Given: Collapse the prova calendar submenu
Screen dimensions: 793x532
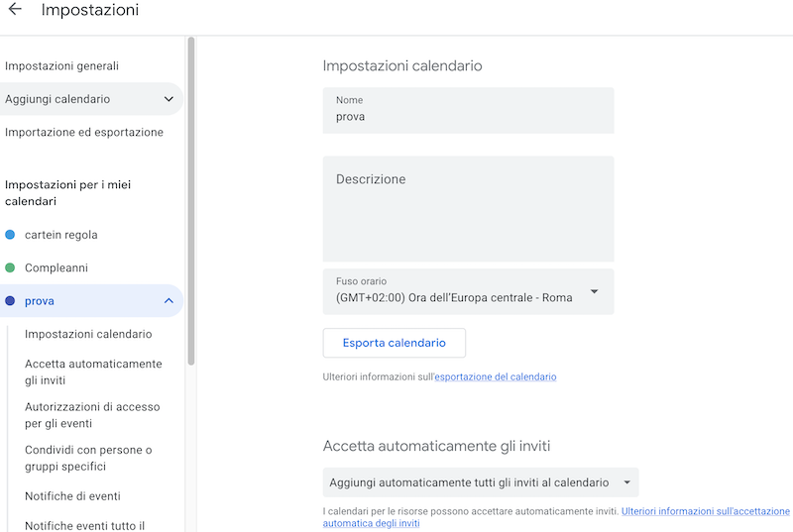Looking at the screenshot, I should coord(169,300).
